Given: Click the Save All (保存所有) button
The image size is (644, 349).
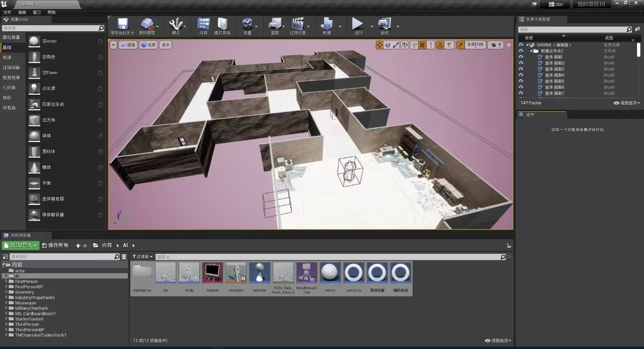Looking at the screenshot, I should pyautogui.click(x=55, y=245).
